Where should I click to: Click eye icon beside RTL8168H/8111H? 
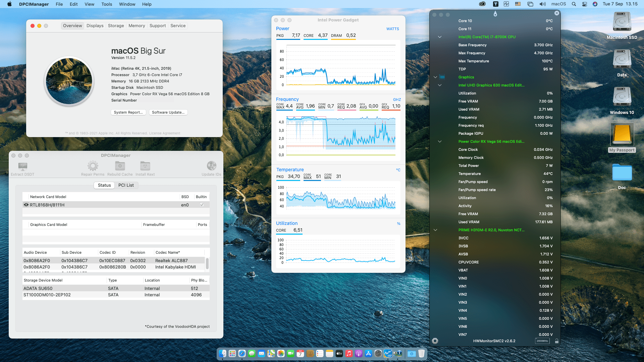point(26,204)
